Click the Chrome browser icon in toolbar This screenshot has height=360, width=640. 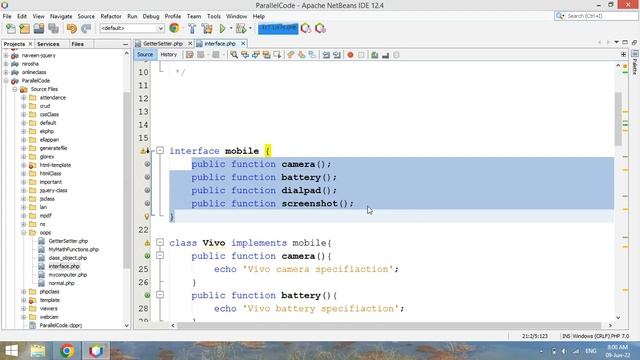(x=174, y=28)
